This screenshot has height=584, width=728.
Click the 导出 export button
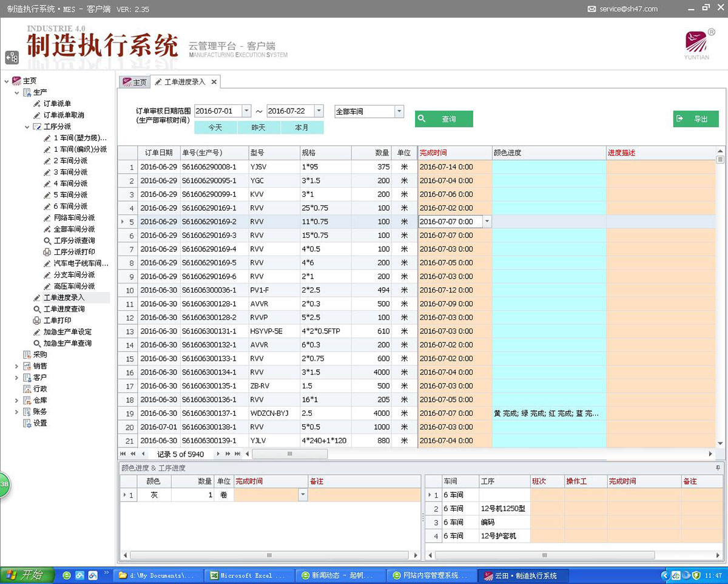coord(695,119)
